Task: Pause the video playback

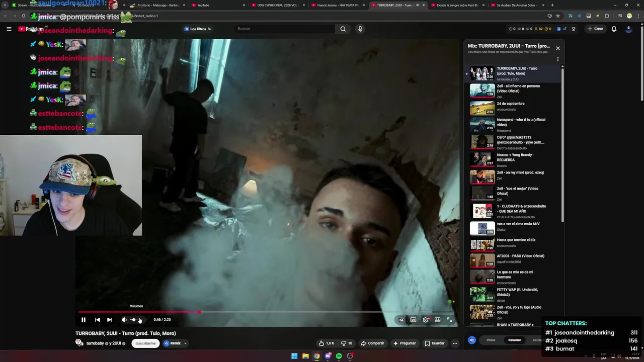Action: point(84,320)
